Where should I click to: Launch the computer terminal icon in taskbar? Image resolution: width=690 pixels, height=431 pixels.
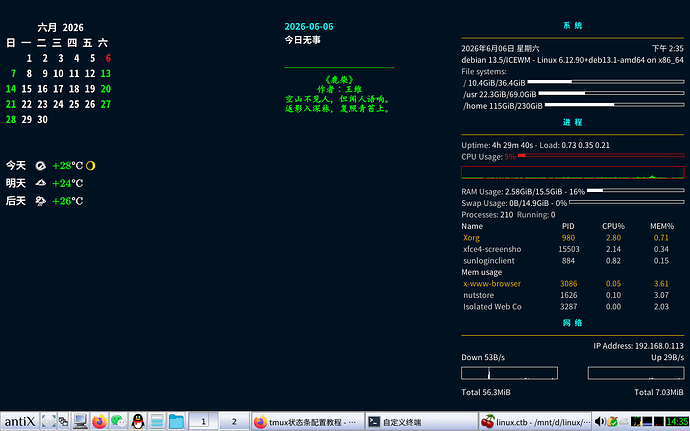81,421
